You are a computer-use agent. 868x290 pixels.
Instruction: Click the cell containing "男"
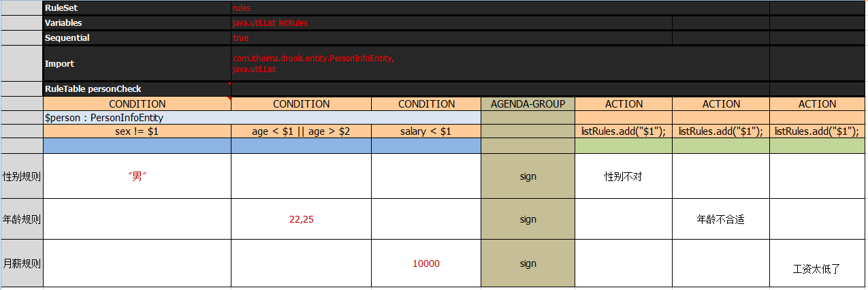click(x=137, y=176)
